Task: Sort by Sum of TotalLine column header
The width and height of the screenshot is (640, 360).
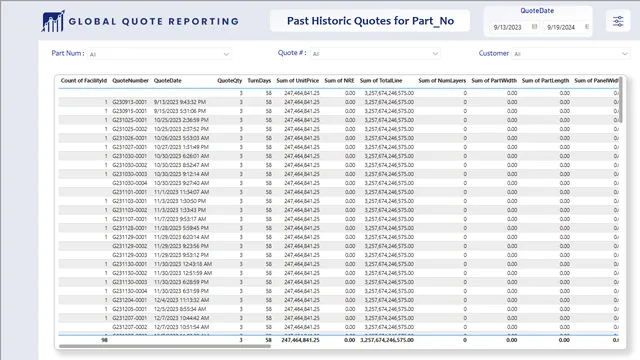Action: pyautogui.click(x=381, y=80)
